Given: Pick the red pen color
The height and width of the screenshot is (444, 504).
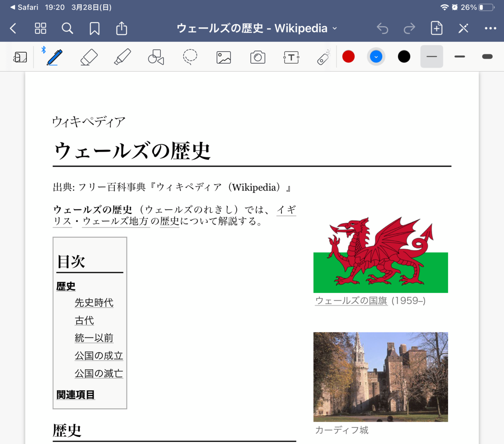Looking at the screenshot, I should click(348, 56).
